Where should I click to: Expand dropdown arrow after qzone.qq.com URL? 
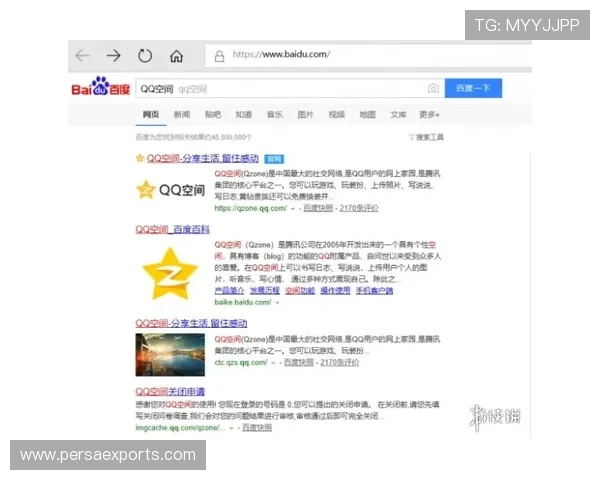(293, 209)
